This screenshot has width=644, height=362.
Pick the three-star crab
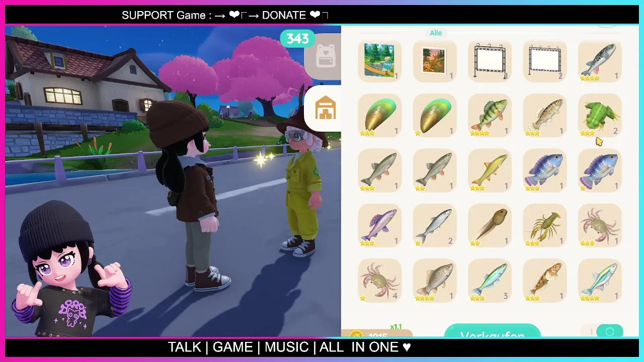[600, 226]
